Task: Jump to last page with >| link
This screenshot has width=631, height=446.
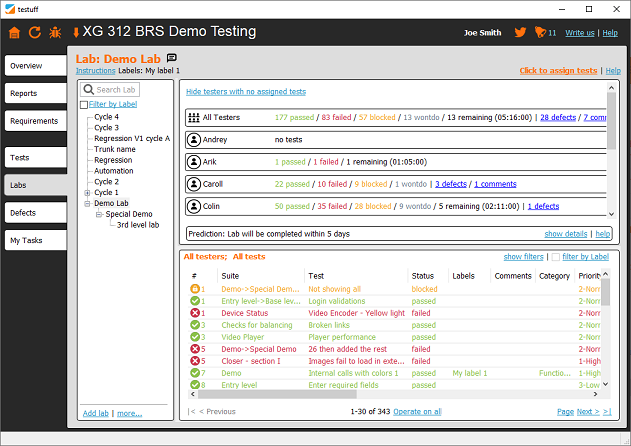Action: point(607,412)
